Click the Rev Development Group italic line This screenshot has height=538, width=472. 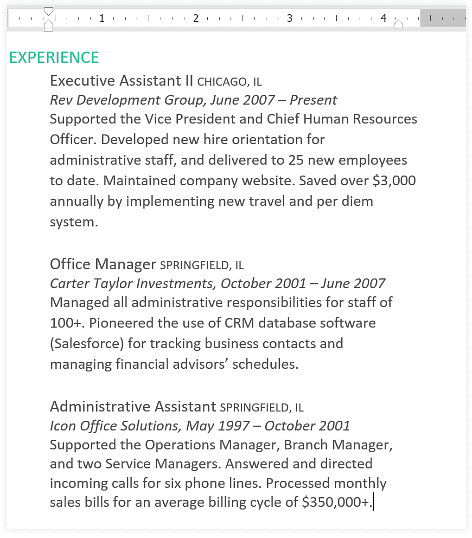[x=193, y=100]
